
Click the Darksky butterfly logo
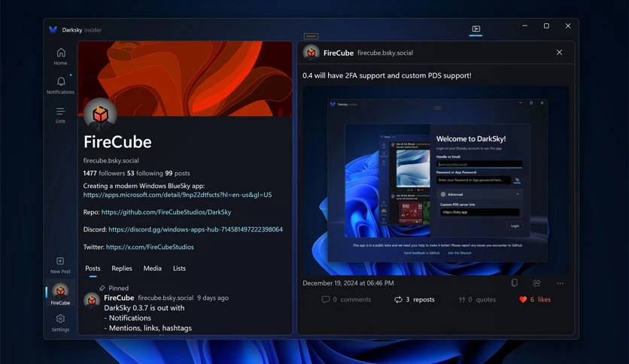53,29
